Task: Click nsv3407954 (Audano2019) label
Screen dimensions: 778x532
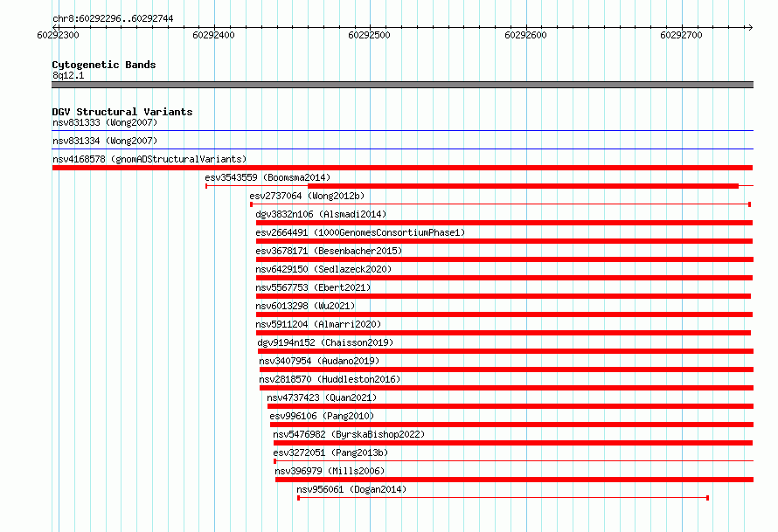Action: [319, 361]
